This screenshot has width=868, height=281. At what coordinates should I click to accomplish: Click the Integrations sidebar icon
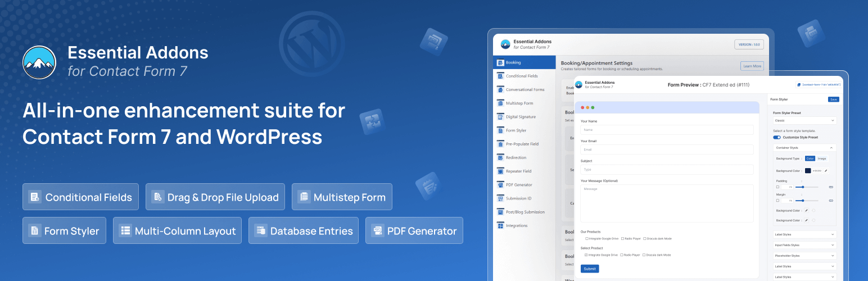[x=500, y=225]
